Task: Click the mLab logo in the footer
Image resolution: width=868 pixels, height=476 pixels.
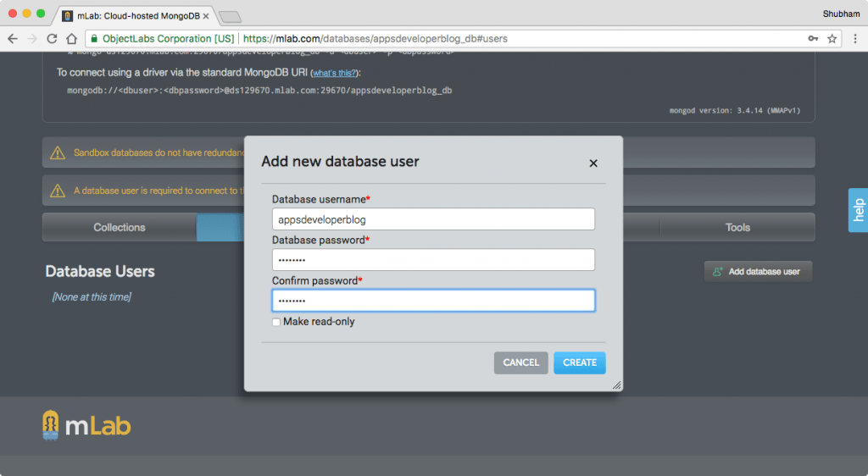Action: 87,425
